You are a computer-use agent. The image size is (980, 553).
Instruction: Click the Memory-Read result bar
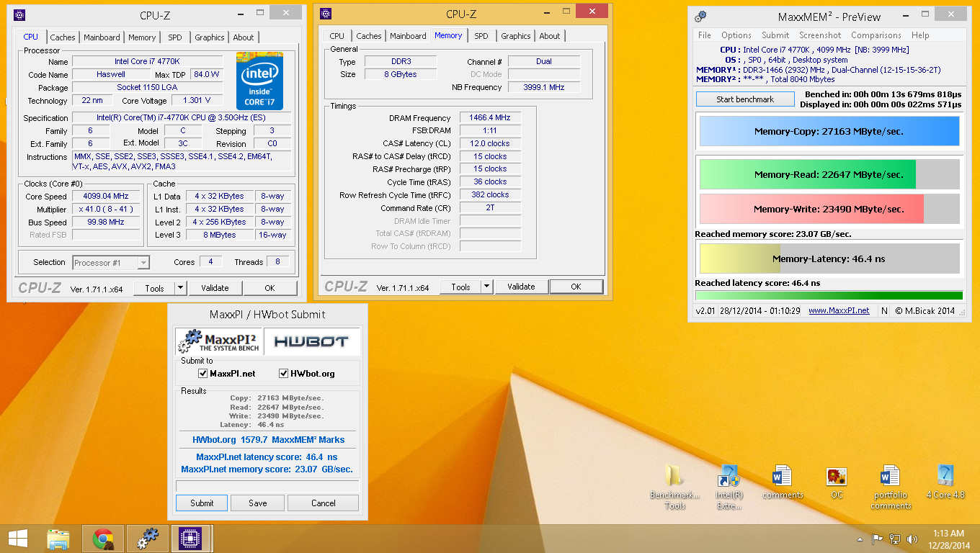pos(829,174)
